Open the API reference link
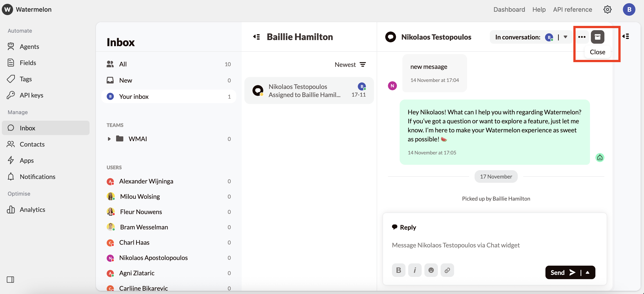Image resolution: width=644 pixels, height=294 pixels. [x=572, y=9]
